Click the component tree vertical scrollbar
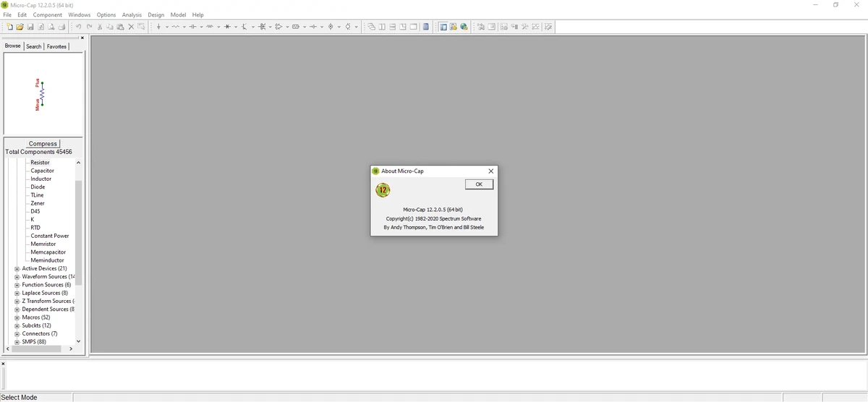Screen dimensions: 868x402 tap(79, 231)
